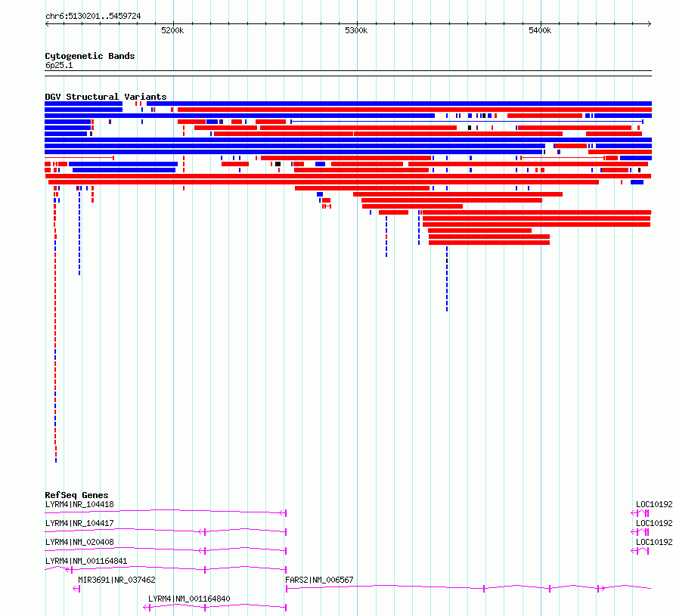Viewport: 673px width, 616px height.
Task: Open the FARS2|NM_006567 gene label
Action: [319, 580]
